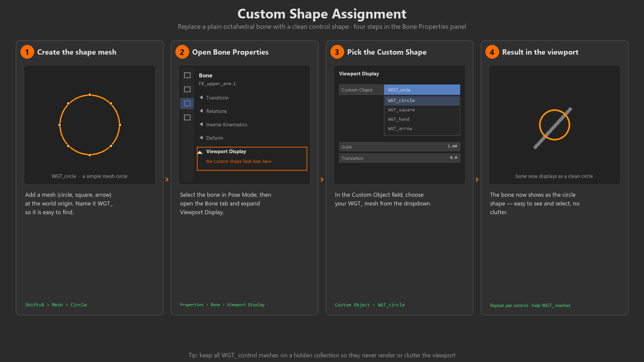Click the Viewport Display breadcrumb in step 2 footer

(x=246, y=305)
